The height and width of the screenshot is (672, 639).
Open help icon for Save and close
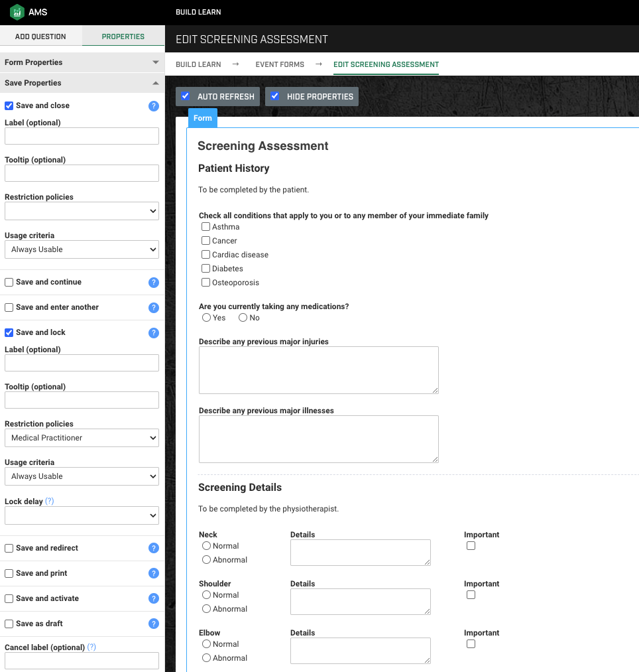tap(154, 106)
